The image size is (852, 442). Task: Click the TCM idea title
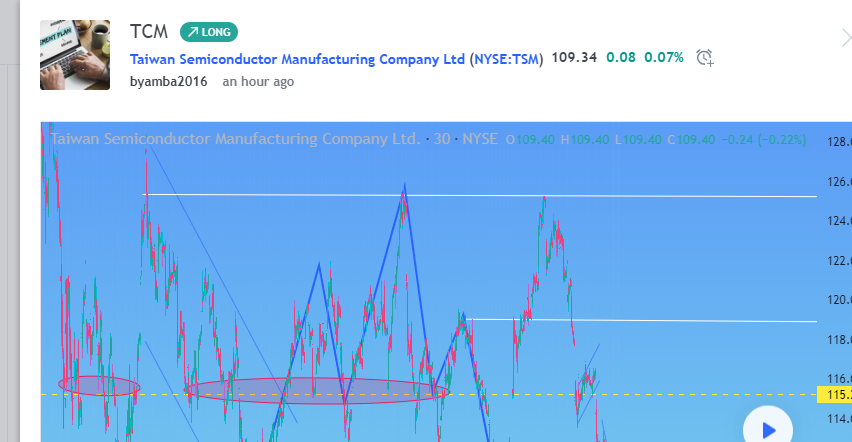click(x=149, y=32)
